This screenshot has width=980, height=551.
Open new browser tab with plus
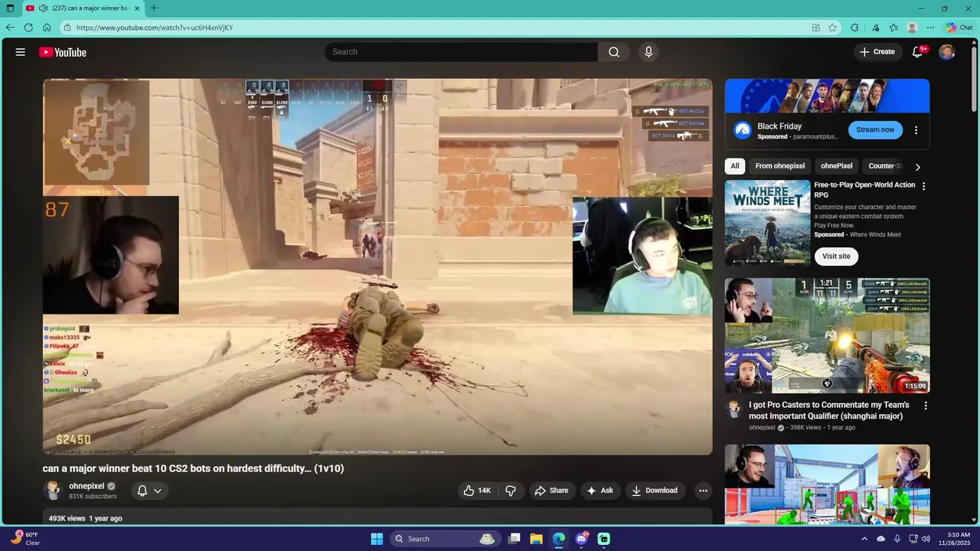(154, 8)
